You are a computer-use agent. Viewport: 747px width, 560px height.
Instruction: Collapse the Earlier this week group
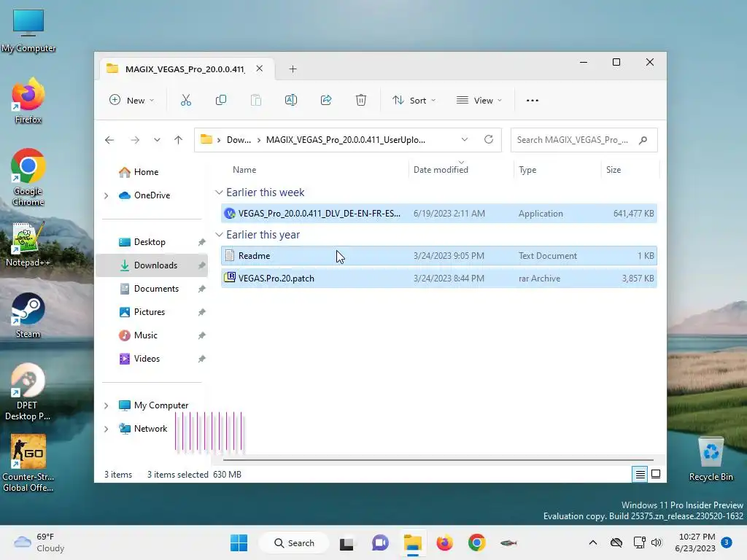(219, 192)
